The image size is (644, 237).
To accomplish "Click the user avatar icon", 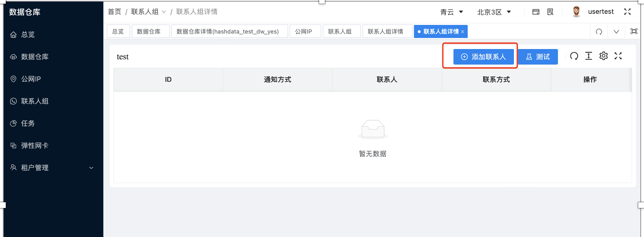I will [576, 12].
